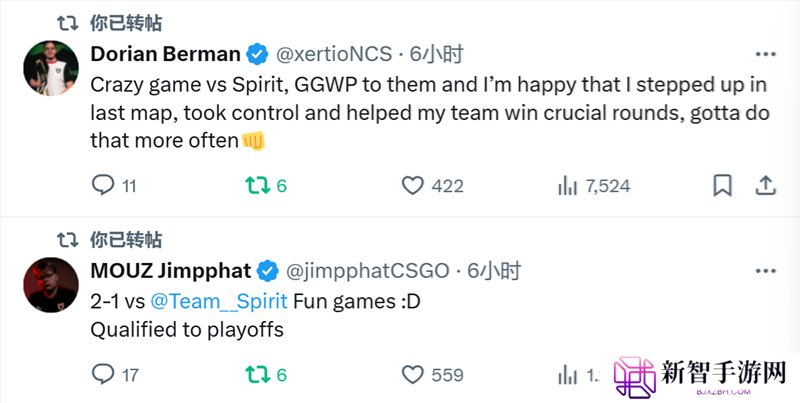Click MOUZ Jimpphat's avatar photo
The image size is (800, 403).
click(51, 285)
